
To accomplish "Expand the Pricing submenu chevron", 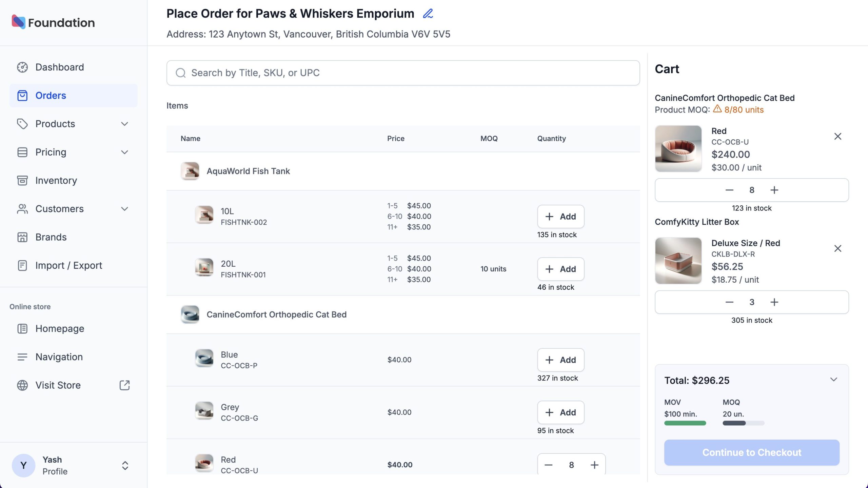I will pos(124,152).
